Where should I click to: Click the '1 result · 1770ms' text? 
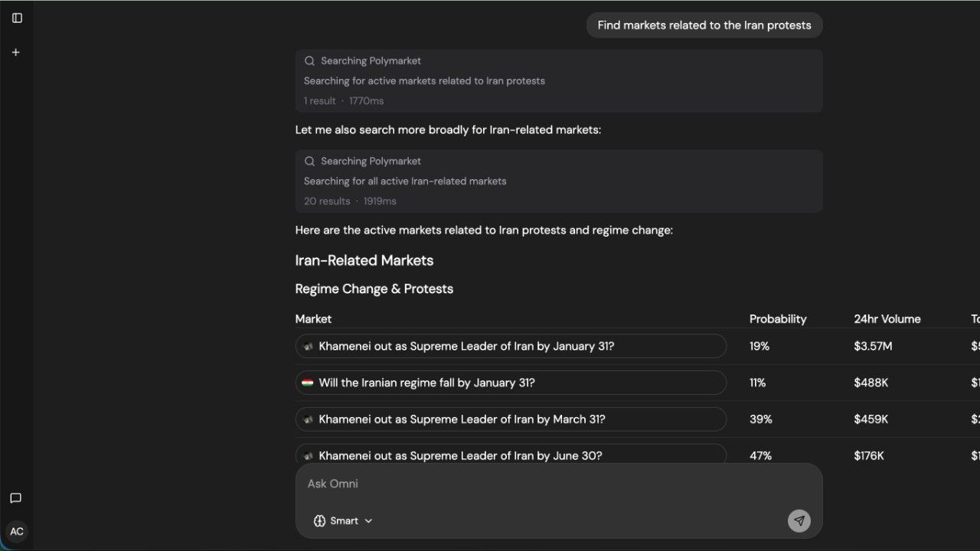tap(344, 101)
